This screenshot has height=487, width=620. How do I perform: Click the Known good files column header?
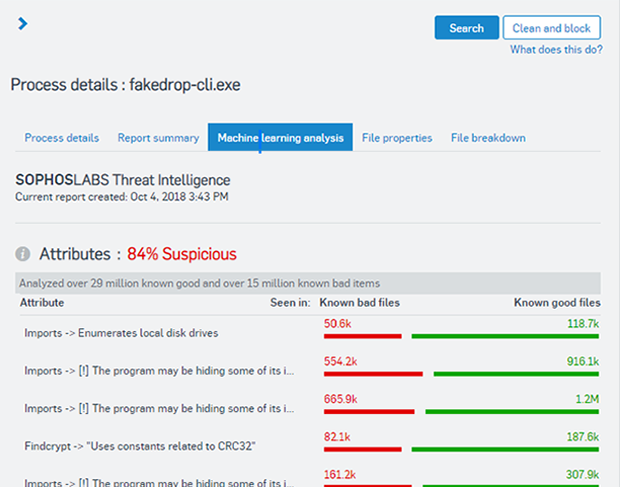[557, 302]
